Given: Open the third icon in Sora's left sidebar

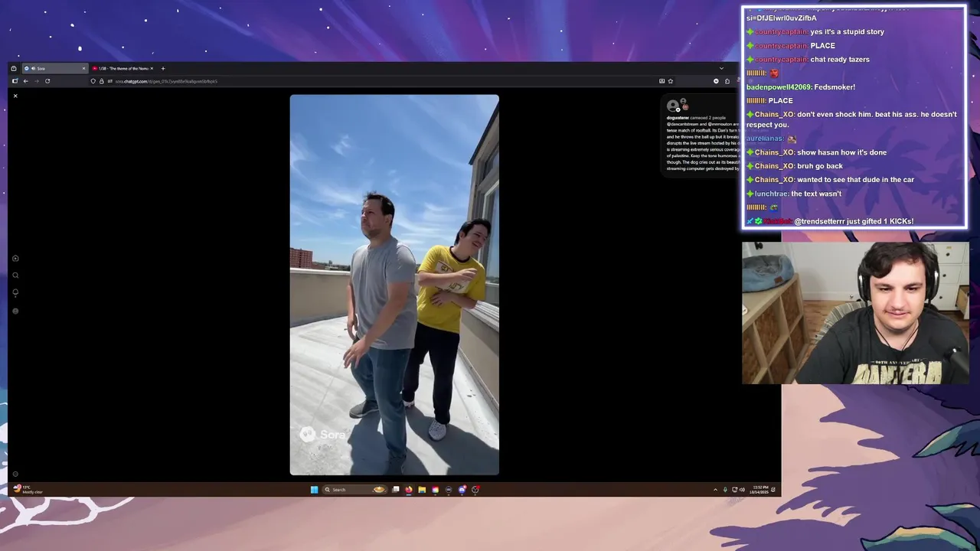Looking at the screenshot, I should tap(15, 292).
